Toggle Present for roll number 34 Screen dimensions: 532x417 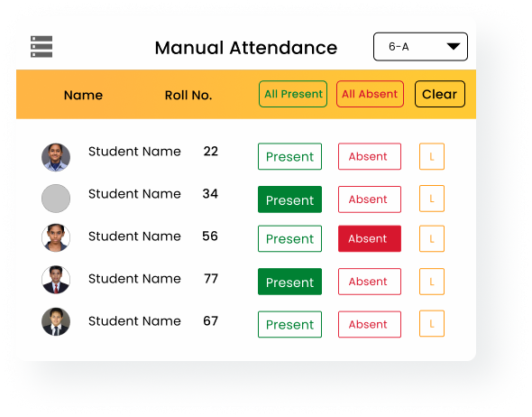(289, 199)
